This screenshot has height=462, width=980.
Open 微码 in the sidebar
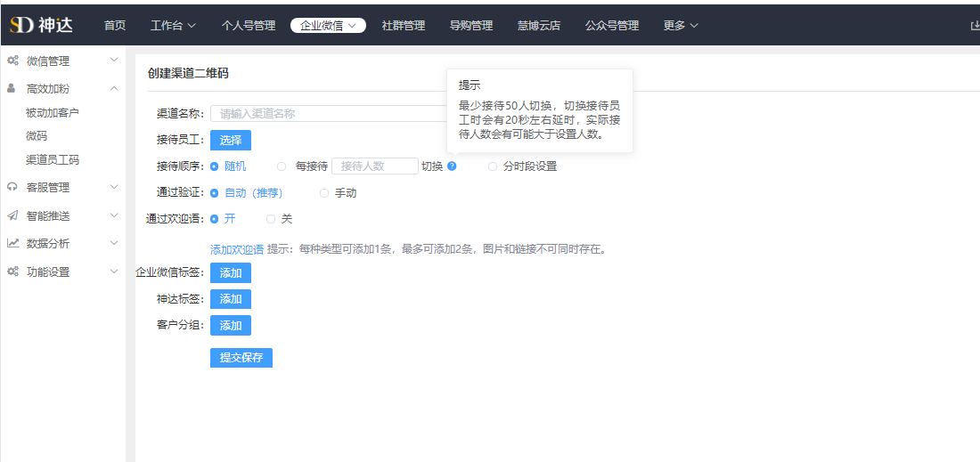point(37,136)
